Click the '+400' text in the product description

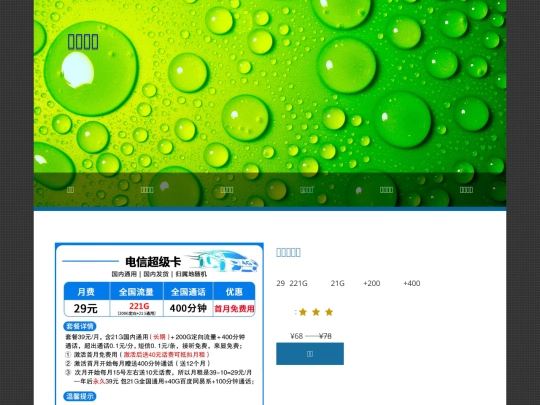pos(412,283)
